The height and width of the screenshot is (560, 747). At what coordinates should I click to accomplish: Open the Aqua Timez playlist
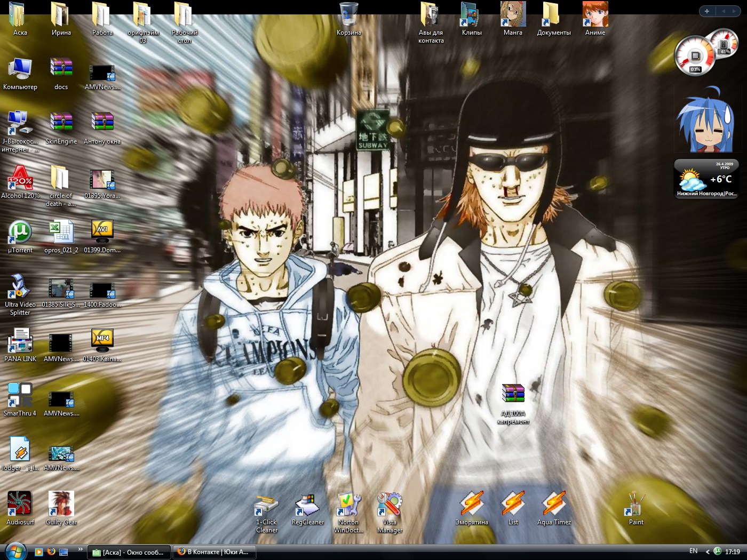pos(554,504)
